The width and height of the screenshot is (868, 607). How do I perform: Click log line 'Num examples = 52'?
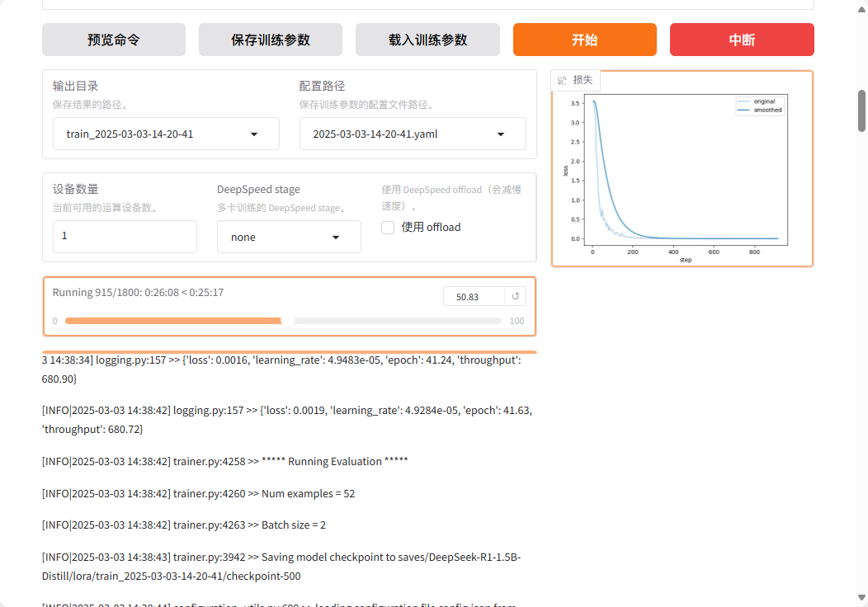tap(198, 493)
